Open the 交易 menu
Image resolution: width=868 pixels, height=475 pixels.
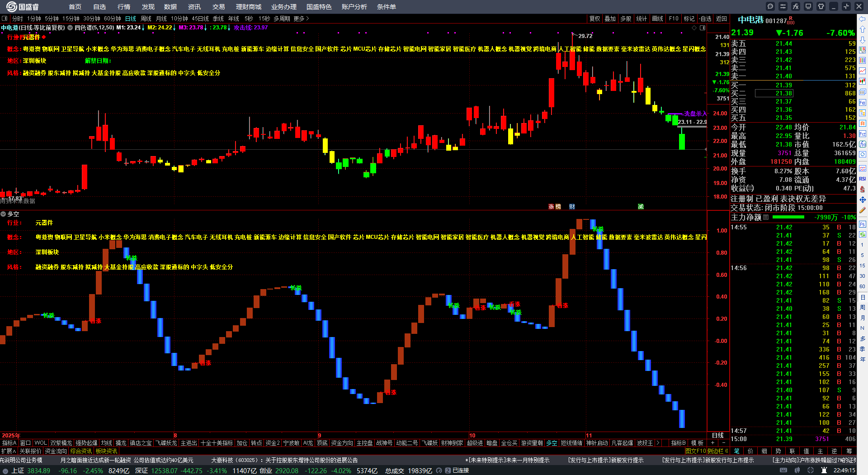click(219, 7)
